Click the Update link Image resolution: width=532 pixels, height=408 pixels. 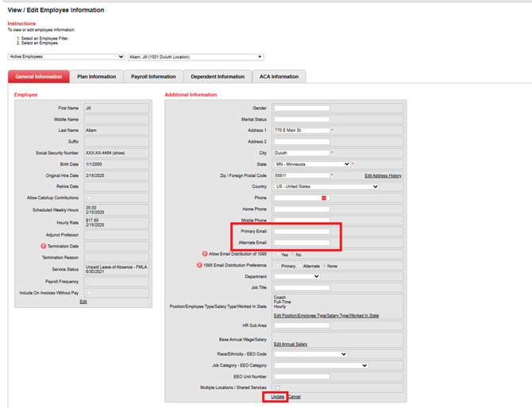coord(277,396)
